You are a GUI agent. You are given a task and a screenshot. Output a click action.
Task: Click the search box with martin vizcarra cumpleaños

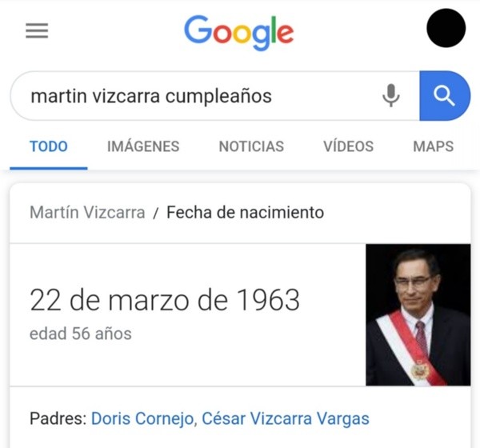point(214,96)
